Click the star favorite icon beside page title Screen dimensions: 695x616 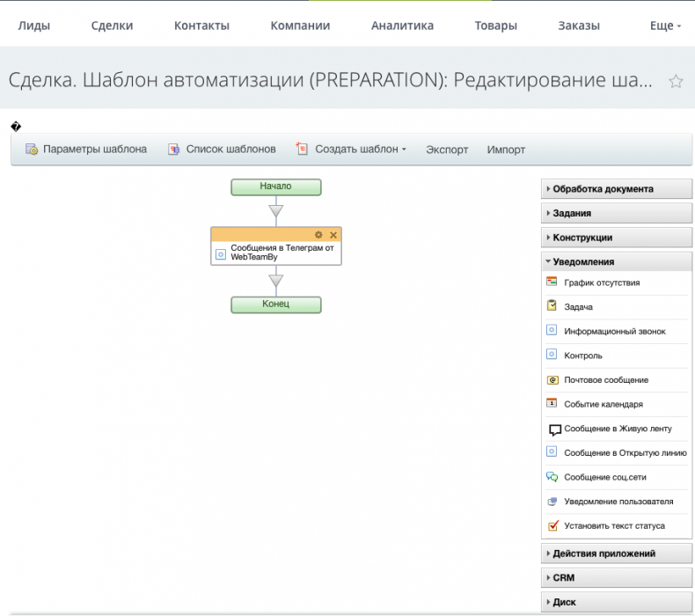click(x=676, y=82)
